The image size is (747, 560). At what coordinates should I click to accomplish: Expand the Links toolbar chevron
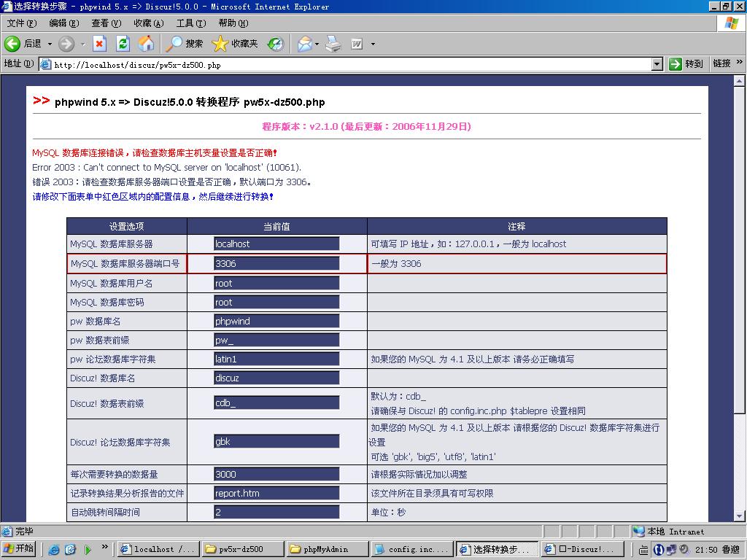pos(740,63)
